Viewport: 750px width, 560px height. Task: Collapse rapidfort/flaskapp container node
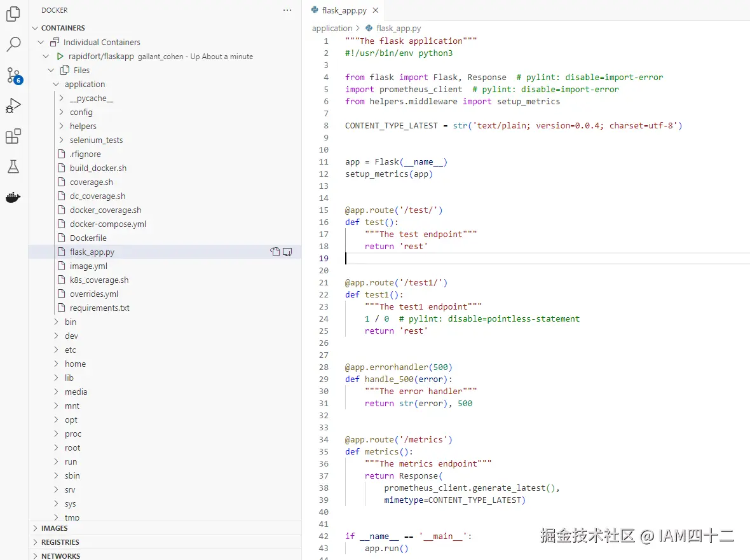(46, 57)
